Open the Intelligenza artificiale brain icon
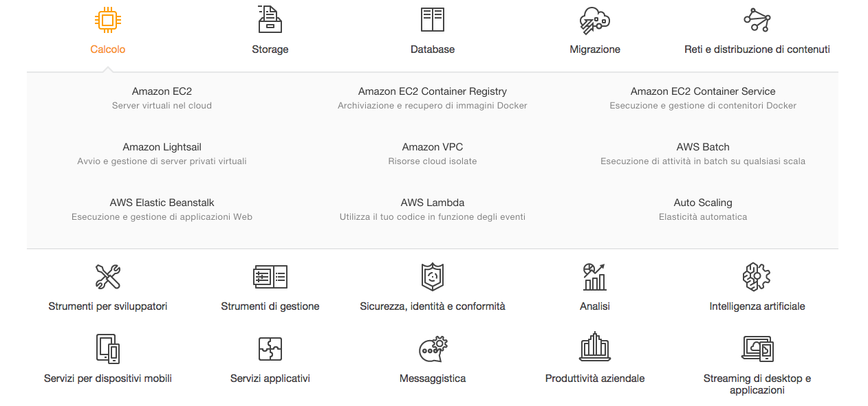The width and height of the screenshot is (868, 406). click(757, 277)
